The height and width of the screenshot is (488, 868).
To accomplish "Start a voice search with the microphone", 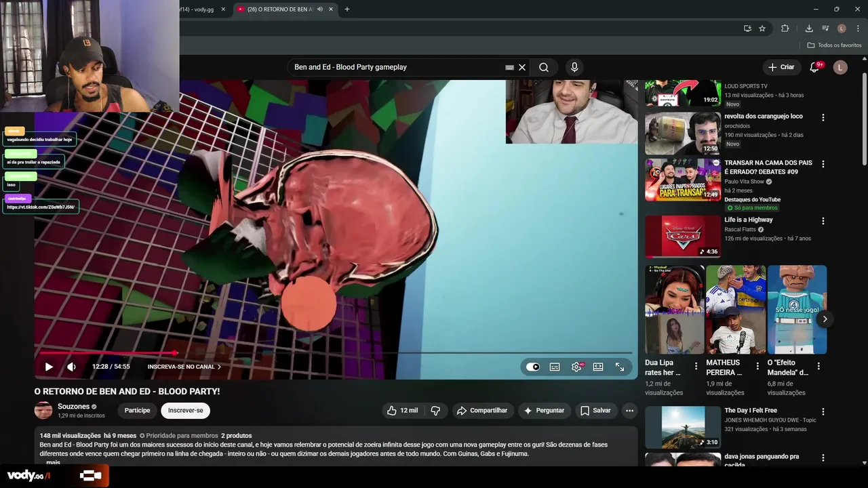I will click(574, 67).
